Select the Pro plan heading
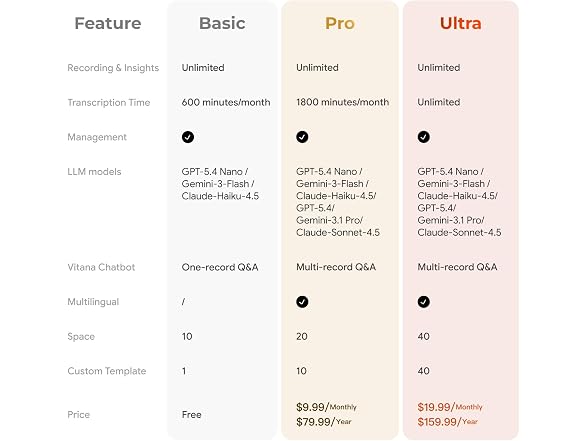This screenshot has height=441, width=588. [x=340, y=23]
